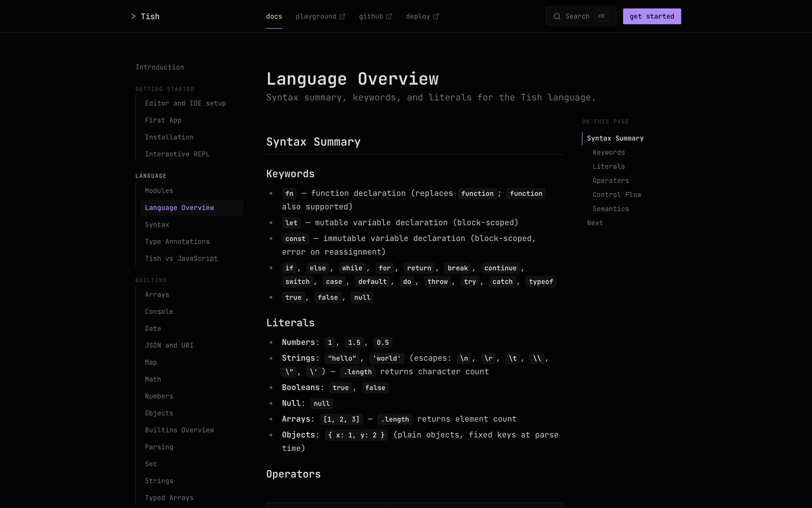Open the deploy nav link
Viewport: 812px width, 508px height.
point(422,16)
